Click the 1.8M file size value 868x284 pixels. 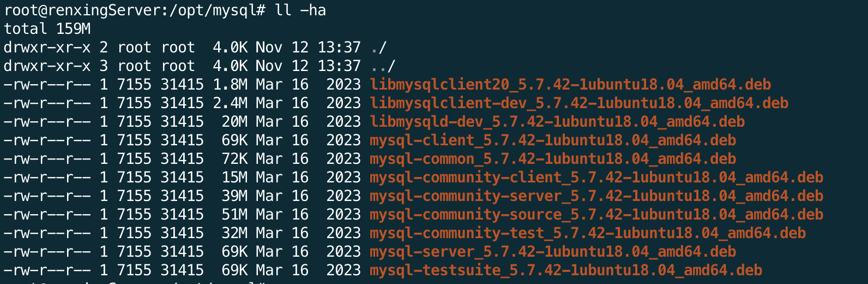pos(230,85)
